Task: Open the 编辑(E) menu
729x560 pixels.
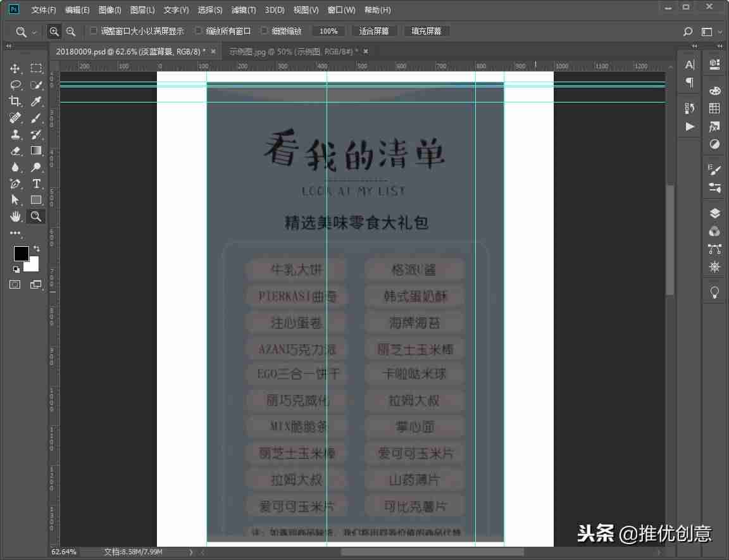Action: point(77,9)
